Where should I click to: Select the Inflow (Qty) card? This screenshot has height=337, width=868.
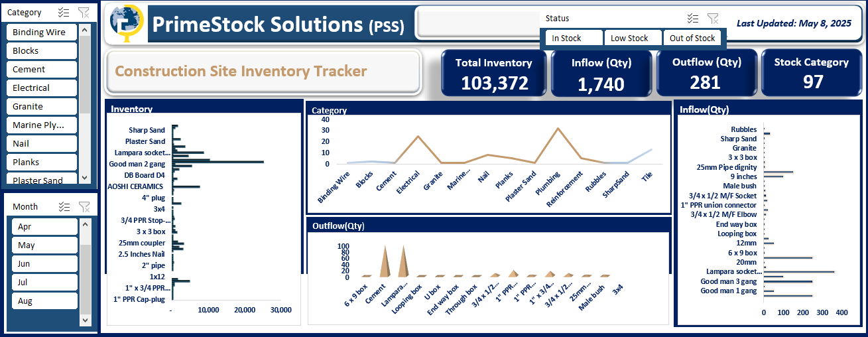tap(601, 73)
